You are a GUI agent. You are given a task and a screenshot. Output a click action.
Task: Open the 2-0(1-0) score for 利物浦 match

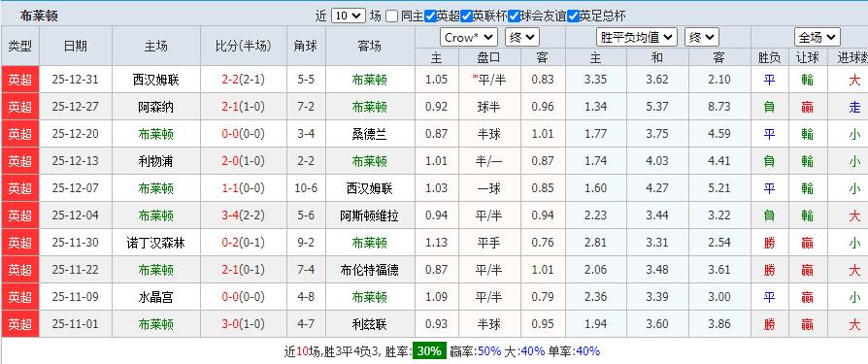coord(243,161)
